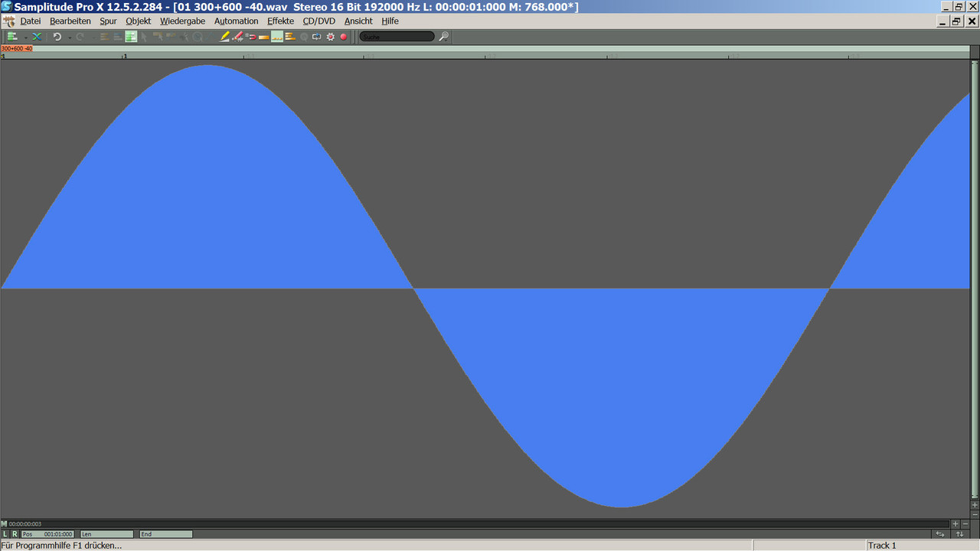This screenshot has width=980, height=551.
Task: Click the undo arrow icon
Action: click(x=57, y=36)
